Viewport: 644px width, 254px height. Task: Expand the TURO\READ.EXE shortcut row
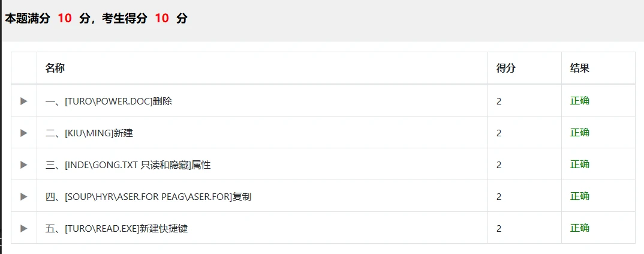(x=24, y=228)
